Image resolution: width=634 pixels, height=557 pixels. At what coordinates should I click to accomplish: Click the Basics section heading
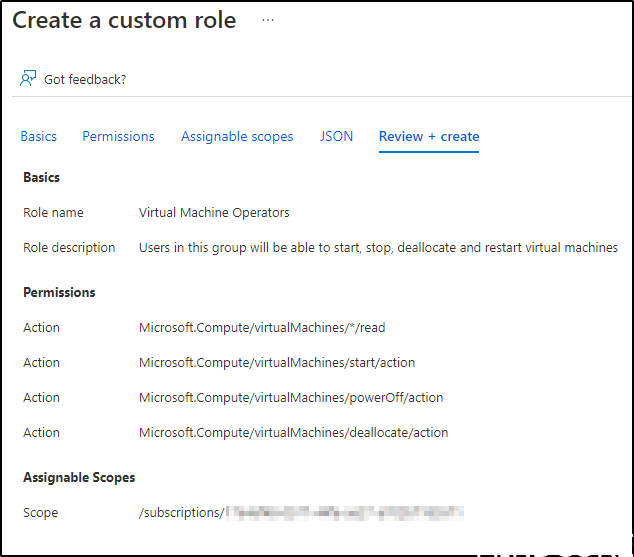[x=41, y=177]
